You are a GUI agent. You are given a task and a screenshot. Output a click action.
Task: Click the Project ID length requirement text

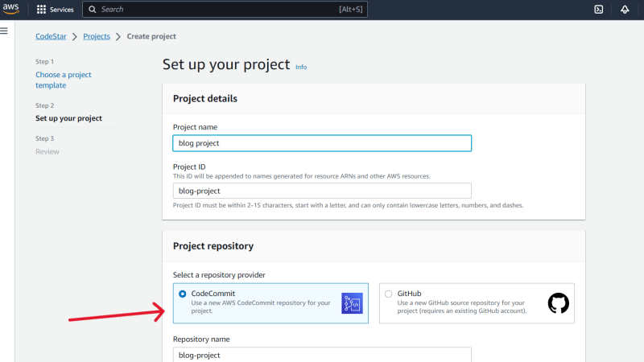(348, 205)
